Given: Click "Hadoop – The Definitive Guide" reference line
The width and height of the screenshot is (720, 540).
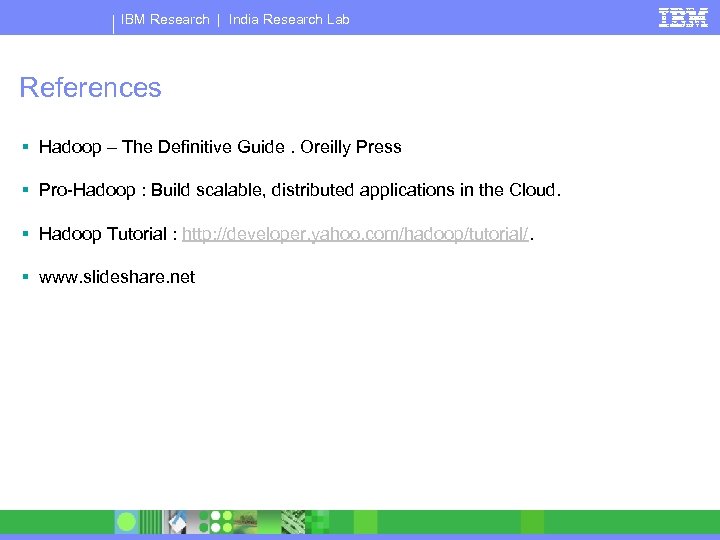Looking at the screenshot, I should click(x=220, y=147).
